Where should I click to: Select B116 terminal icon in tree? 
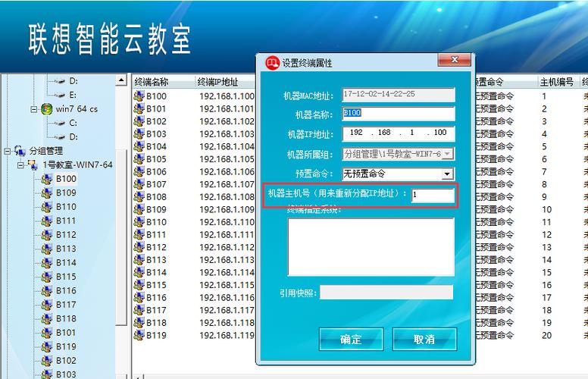(x=47, y=291)
